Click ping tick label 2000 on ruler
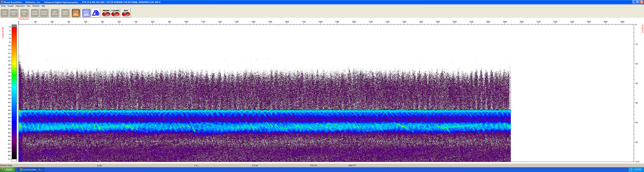The height and width of the screenshot is (172, 644). point(354,22)
